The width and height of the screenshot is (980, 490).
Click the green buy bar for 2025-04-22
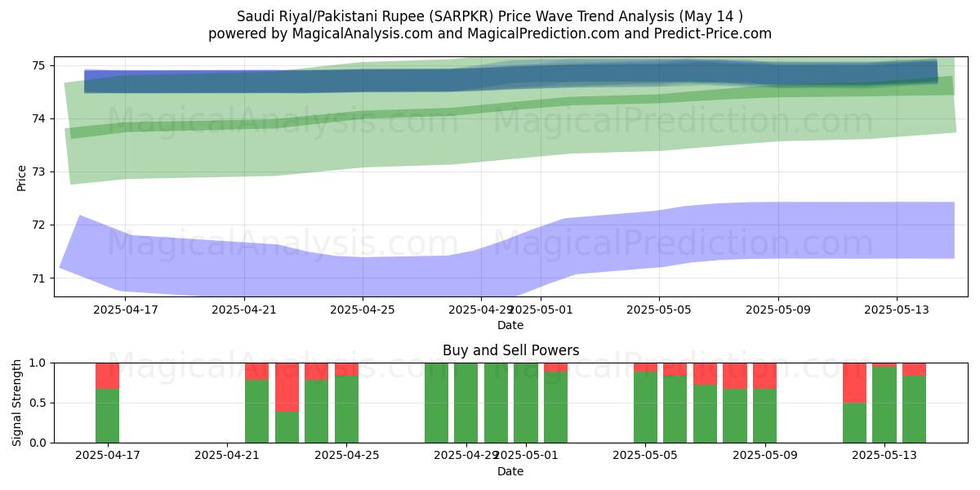click(257, 412)
